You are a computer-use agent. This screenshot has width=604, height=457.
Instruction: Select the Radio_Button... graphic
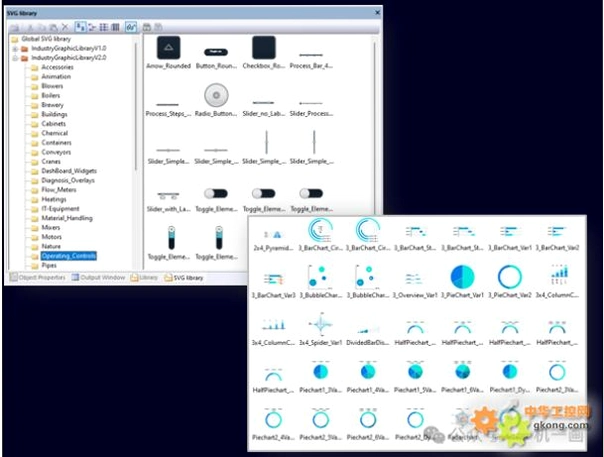click(216, 100)
